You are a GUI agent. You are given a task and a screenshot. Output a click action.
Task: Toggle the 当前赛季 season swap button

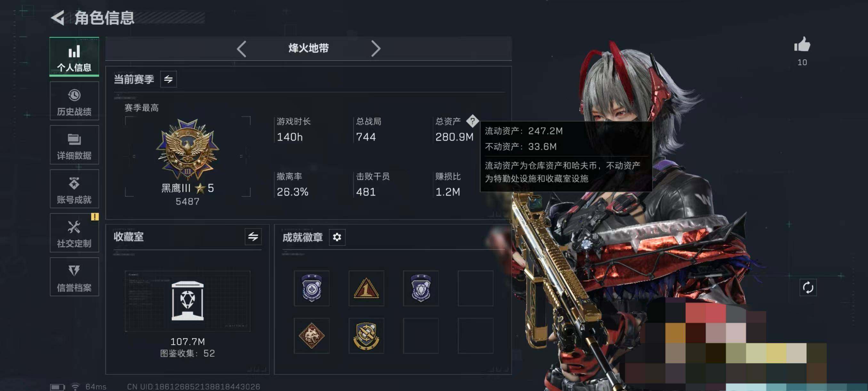pyautogui.click(x=168, y=79)
